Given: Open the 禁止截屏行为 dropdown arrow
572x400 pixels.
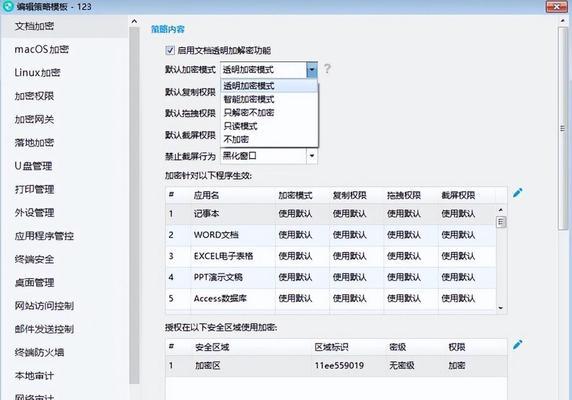Looking at the screenshot, I should [312, 156].
